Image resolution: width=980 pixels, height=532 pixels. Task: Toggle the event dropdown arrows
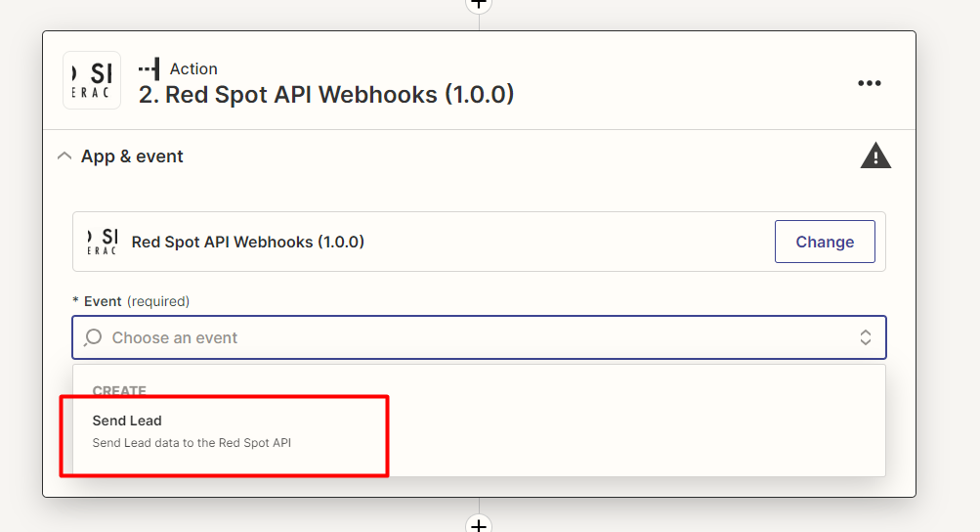click(866, 338)
